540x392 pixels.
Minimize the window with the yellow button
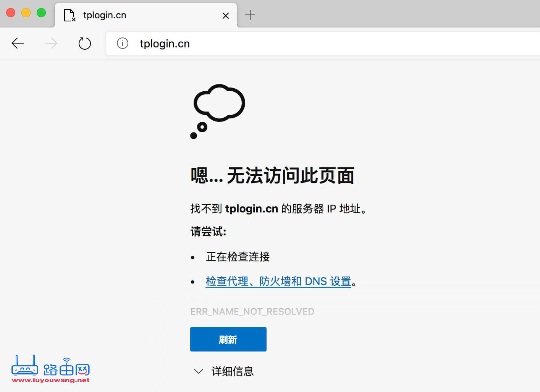[26, 13]
